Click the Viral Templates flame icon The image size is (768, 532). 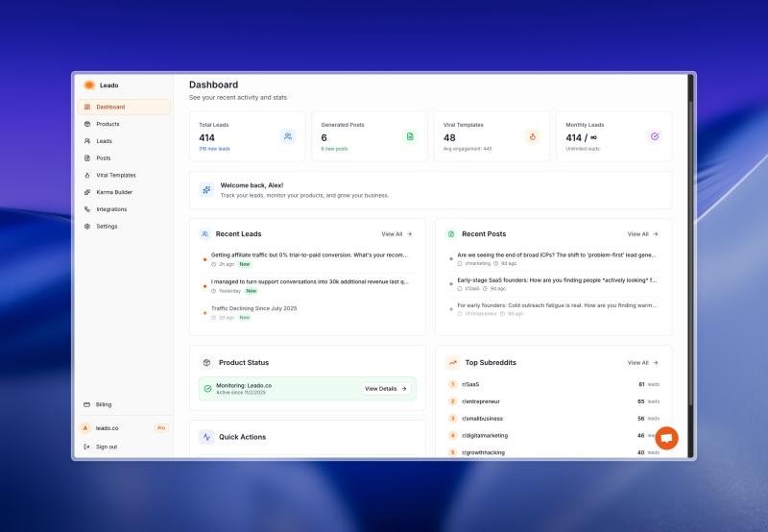point(532,136)
